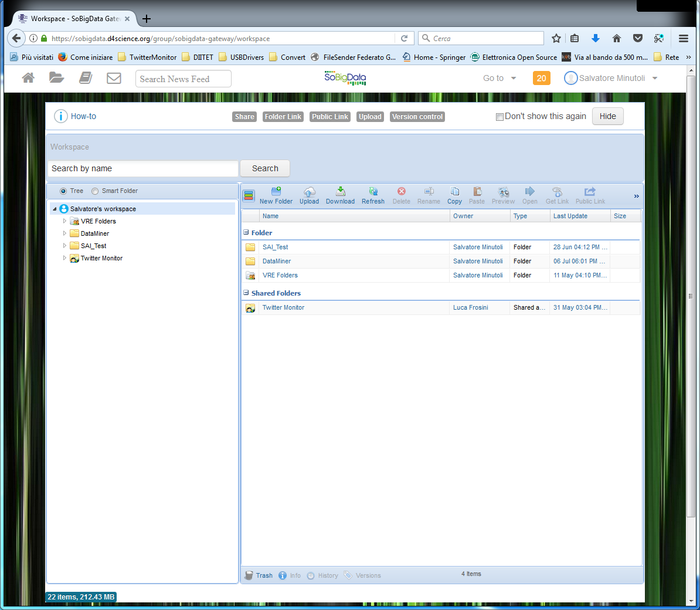The height and width of the screenshot is (610, 700).
Task: Click the Search button
Action: click(x=265, y=168)
